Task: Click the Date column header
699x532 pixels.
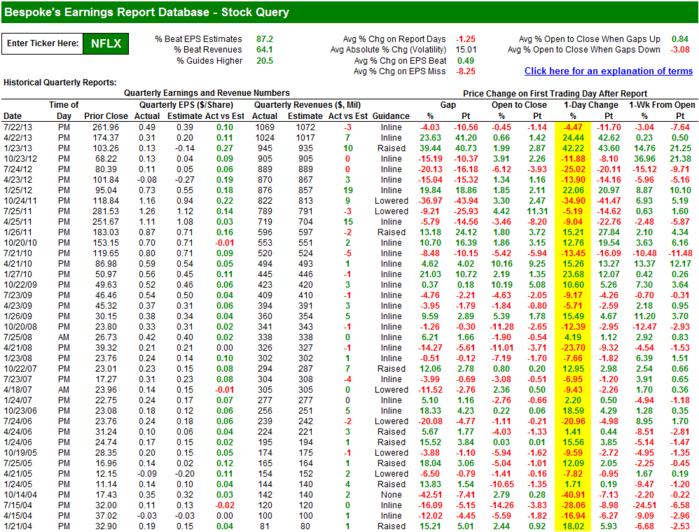Action: click(12, 116)
